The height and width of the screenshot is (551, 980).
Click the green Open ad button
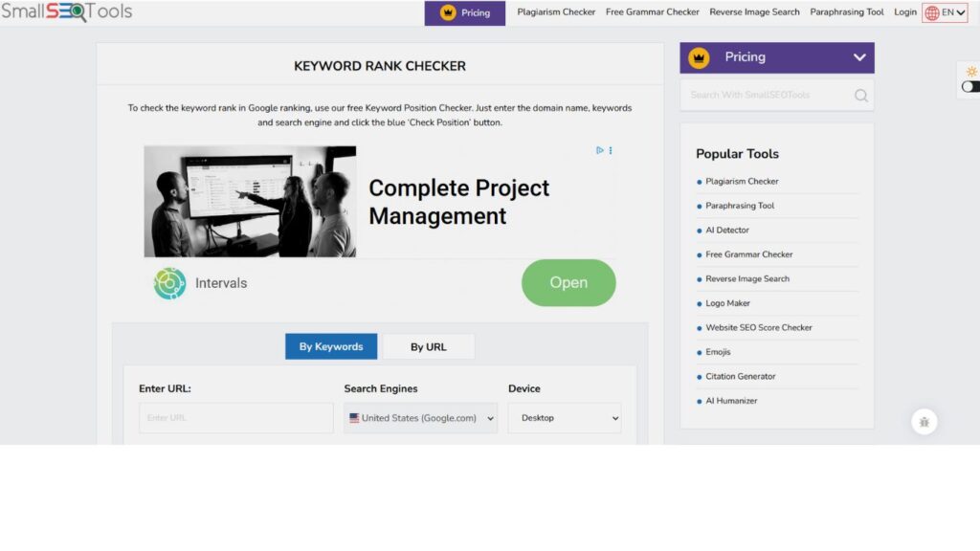(x=568, y=282)
